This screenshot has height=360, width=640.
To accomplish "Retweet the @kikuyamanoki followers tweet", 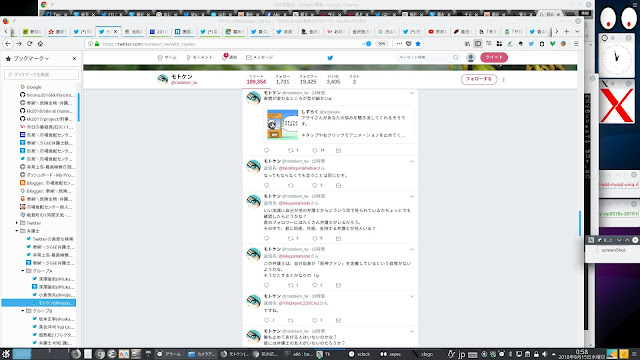I will click(x=291, y=238).
